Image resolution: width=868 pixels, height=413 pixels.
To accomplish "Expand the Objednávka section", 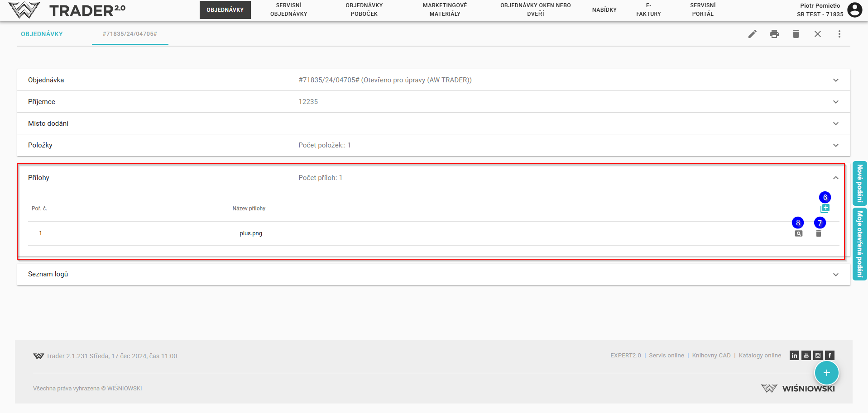I will tap(835, 80).
